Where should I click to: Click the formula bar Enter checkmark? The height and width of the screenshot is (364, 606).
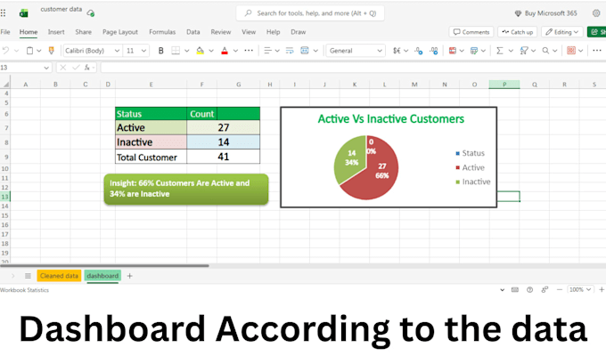76,68
